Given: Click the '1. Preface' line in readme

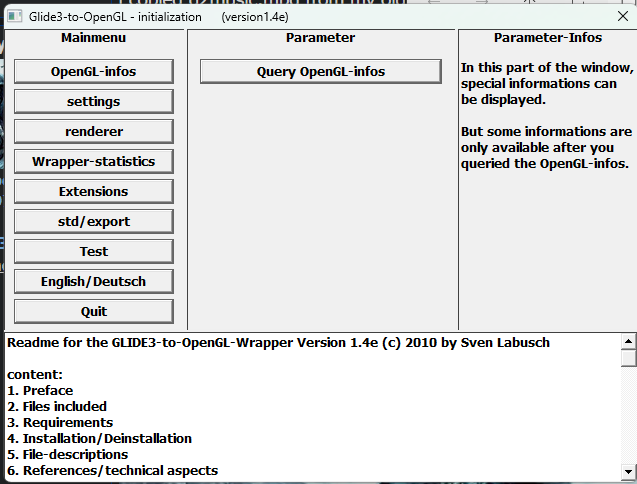Looking at the screenshot, I should [40, 391].
